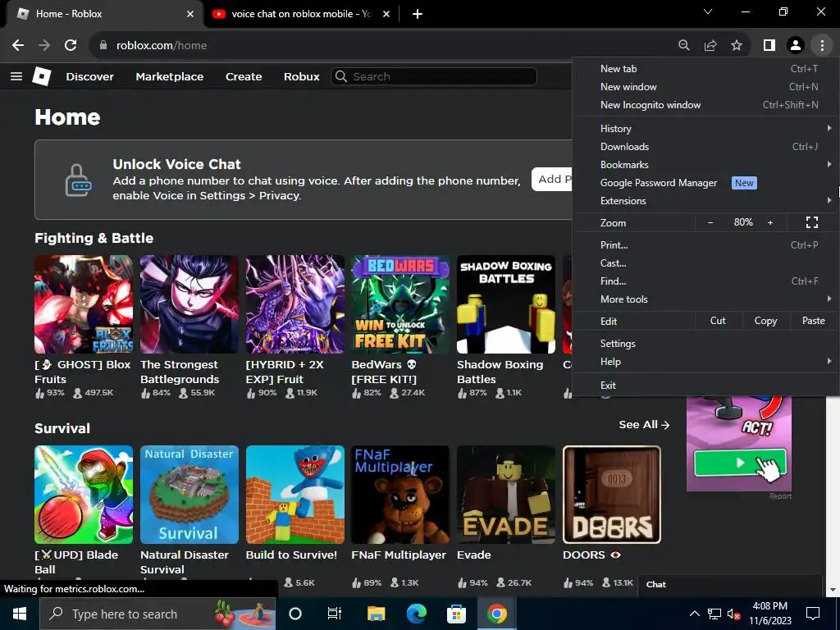Go to Marketplace in Roblox nav
Image resolution: width=840 pixels, height=630 pixels.
coord(169,76)
